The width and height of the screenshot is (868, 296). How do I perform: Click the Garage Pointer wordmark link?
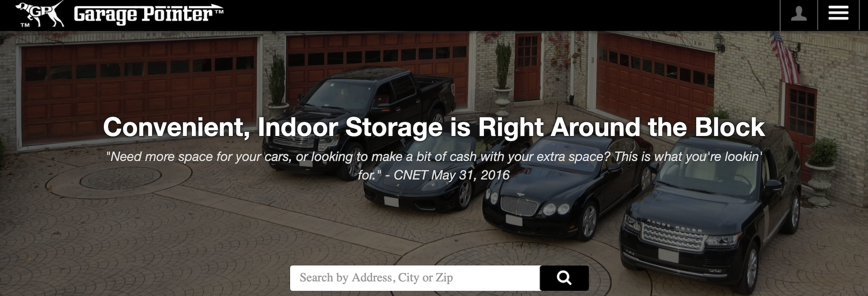pos(148,14)
